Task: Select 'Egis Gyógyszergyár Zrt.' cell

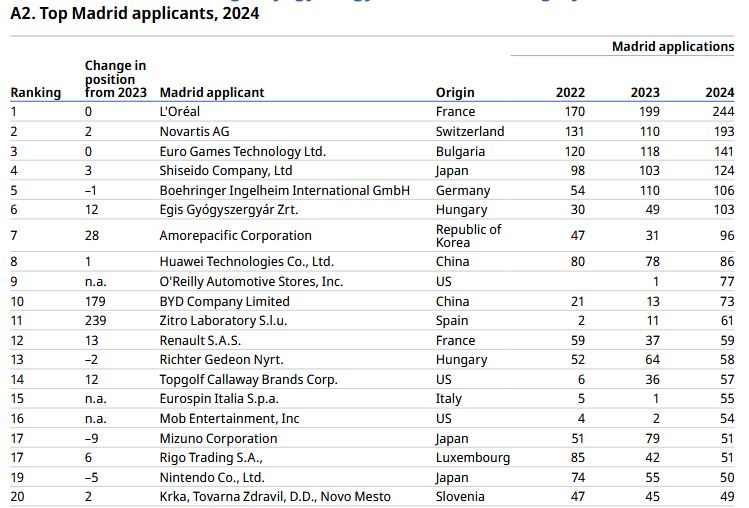Action: pos(228,210)
